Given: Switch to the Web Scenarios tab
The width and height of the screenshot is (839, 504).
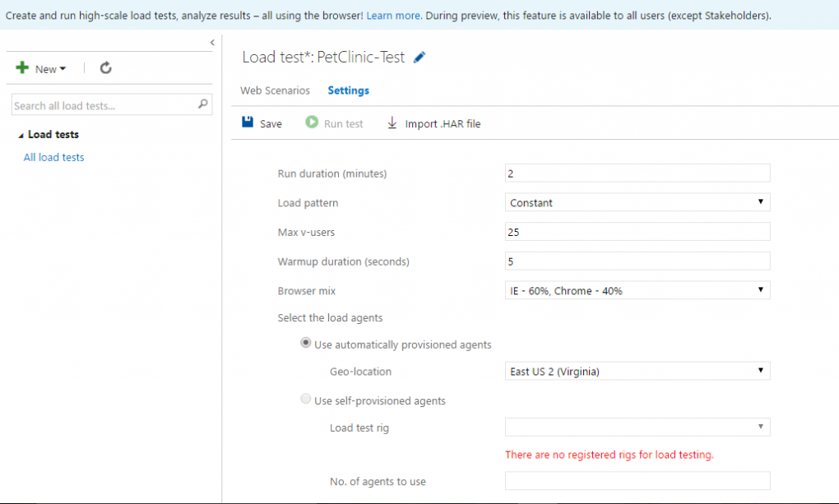Looking at the screenshot, I should click(x=275, y=90).
